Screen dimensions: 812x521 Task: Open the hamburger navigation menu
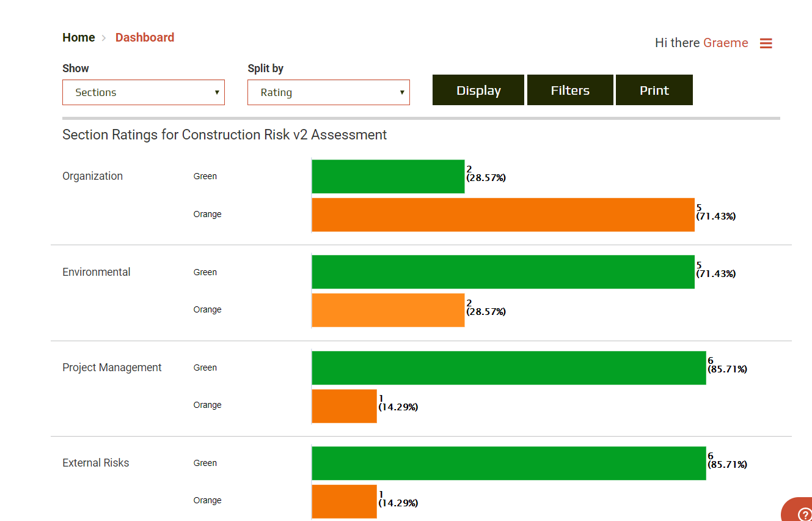[766, 43]
